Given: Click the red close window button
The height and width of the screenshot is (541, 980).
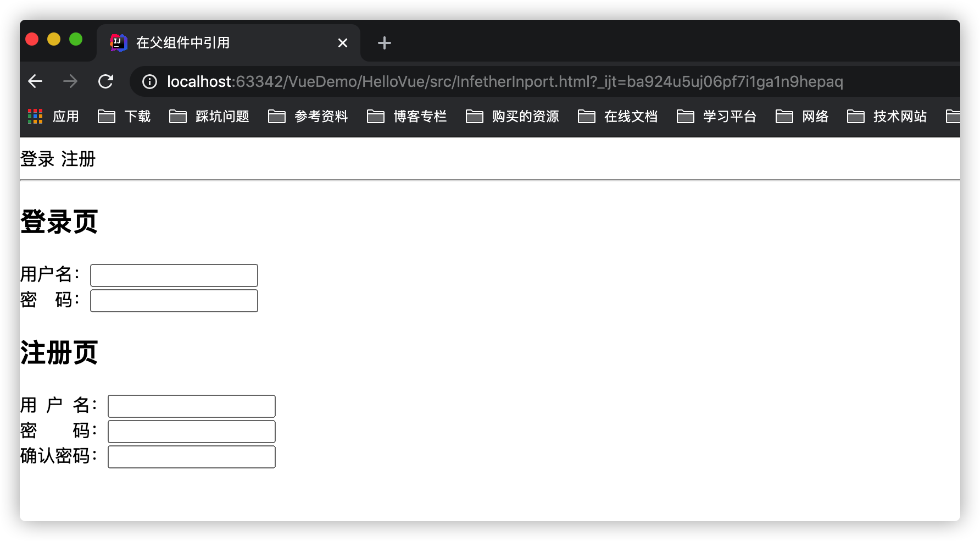Looking at the screenshot, I should pyautogui.click(x=32, y=40).
